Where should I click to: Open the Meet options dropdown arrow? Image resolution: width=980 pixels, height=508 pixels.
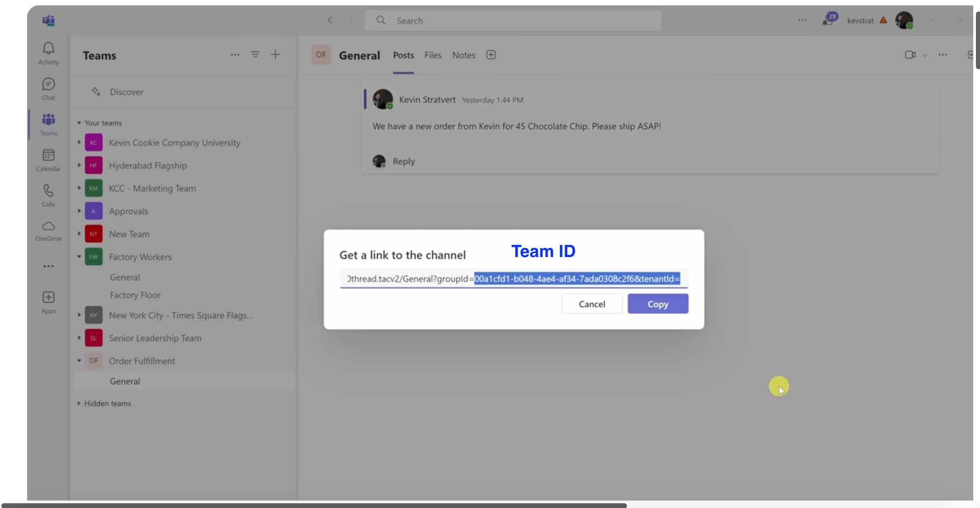pos(925,55)
